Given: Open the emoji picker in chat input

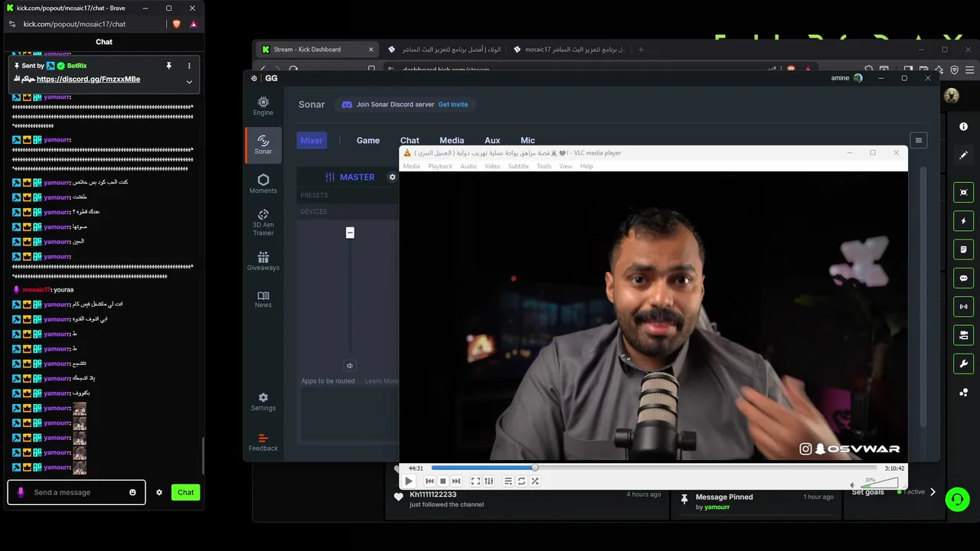Looking at the screenshot, I should [132, 492].
